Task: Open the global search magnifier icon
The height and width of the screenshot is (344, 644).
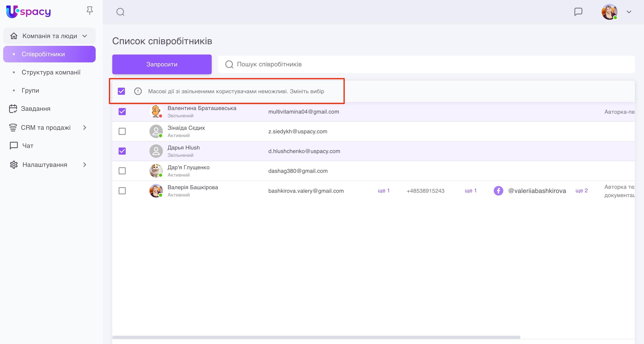Action: point(120,12)
